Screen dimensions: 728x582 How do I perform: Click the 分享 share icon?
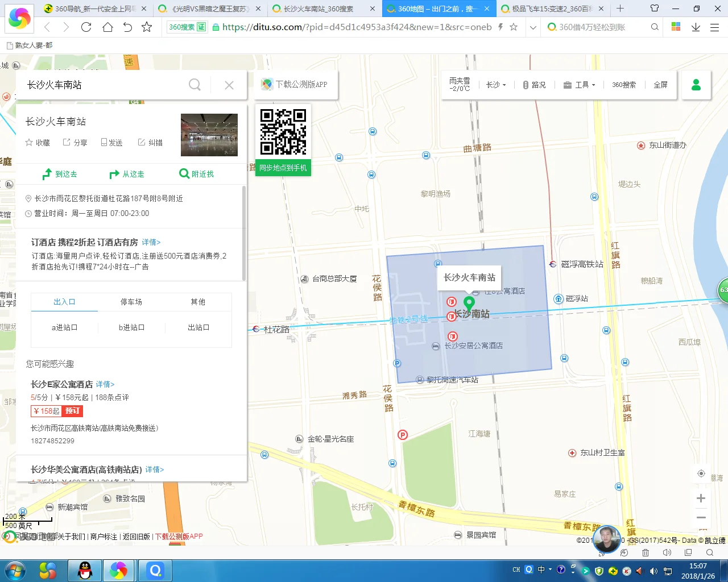pyautogui.click(x=67, y=142)
